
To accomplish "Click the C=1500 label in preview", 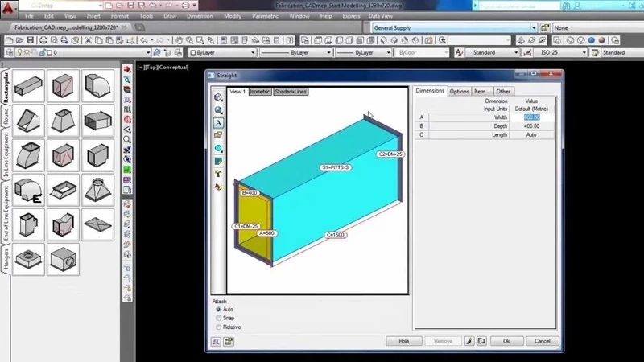I will click(335, 235).
